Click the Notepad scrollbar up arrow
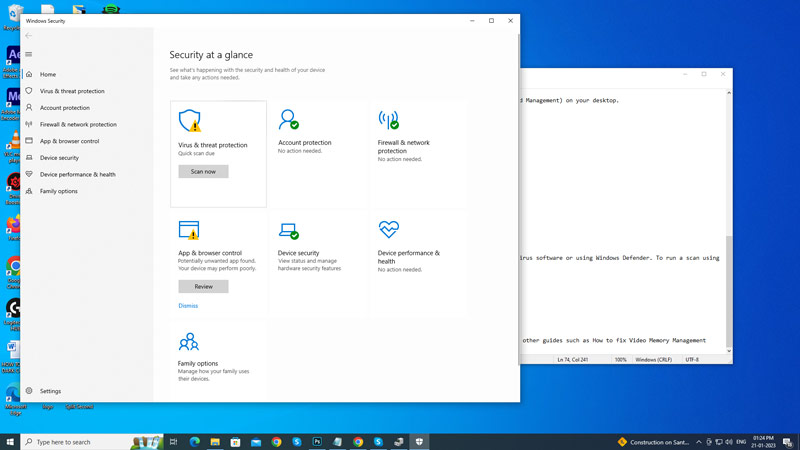 pyautogui.click(x=729, y=93)
